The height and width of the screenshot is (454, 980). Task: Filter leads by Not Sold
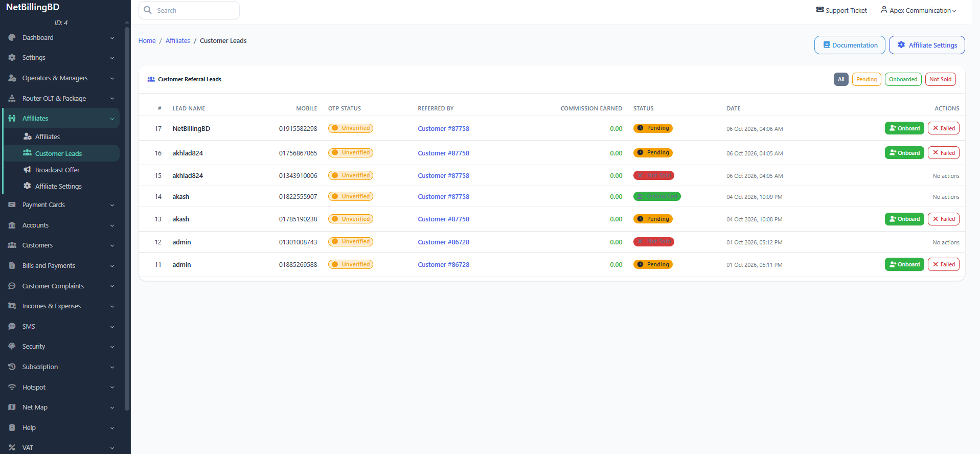[x=940, y=79]
